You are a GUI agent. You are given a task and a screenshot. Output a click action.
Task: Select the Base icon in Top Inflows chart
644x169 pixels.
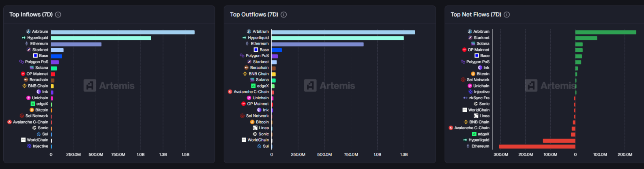(x=35, y=56)
